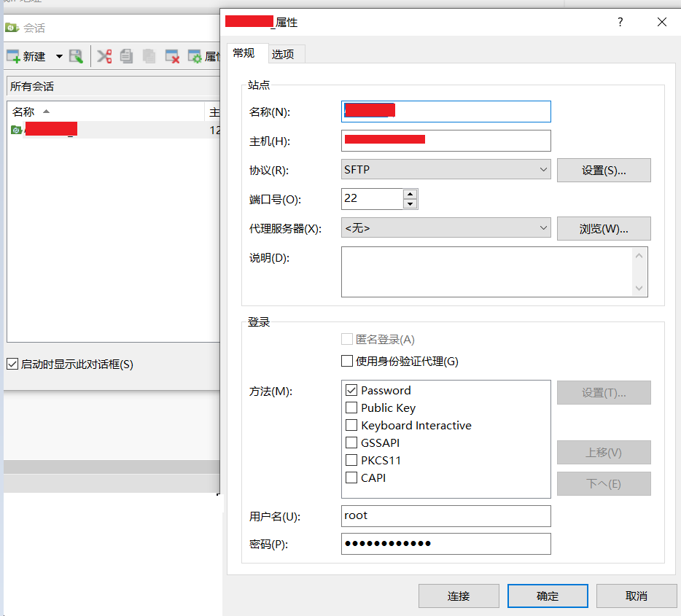The width and height of the screenshot is (681, 616).
Task: Click the New session icon
Action: point(12,56)
